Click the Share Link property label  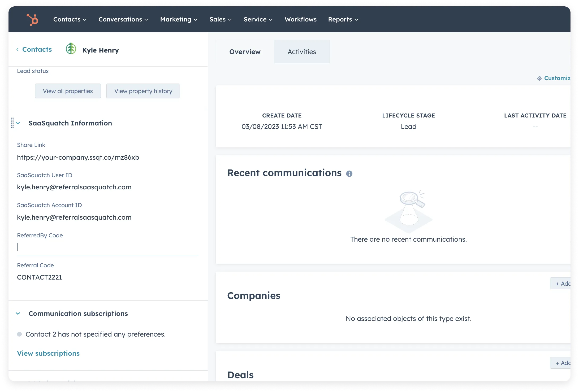coord(31,145)
